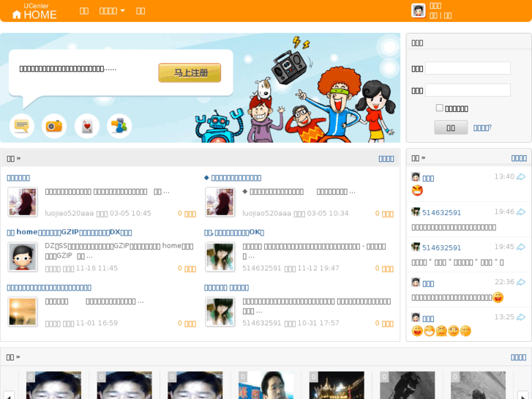This screenshot has width=532, height=399.
Task: Open user 514632591 on the 19:45 entry
Action: pos(441,247)
